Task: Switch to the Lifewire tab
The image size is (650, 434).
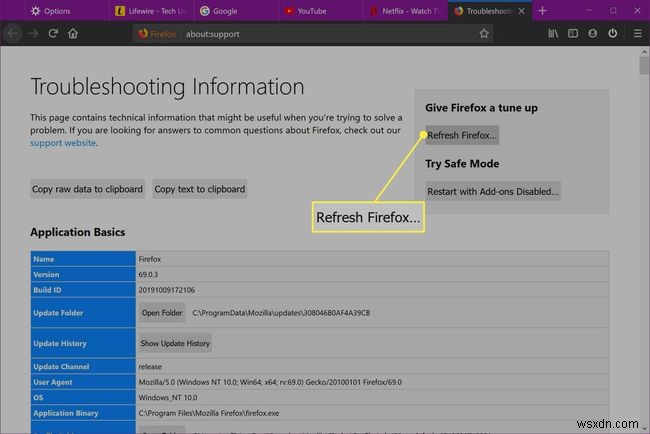Action: pyautogui.click(x=150, y=11)
